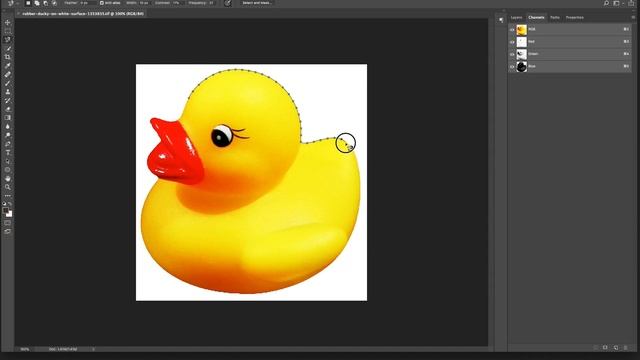Select the Blue channel thumbnail
640x360 pixels.
coord(522,67)
